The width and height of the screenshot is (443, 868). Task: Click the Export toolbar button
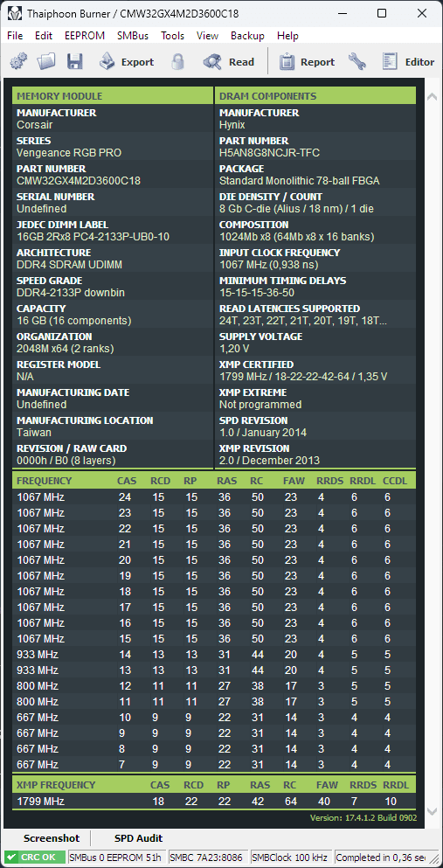click(x=126, y=61)
